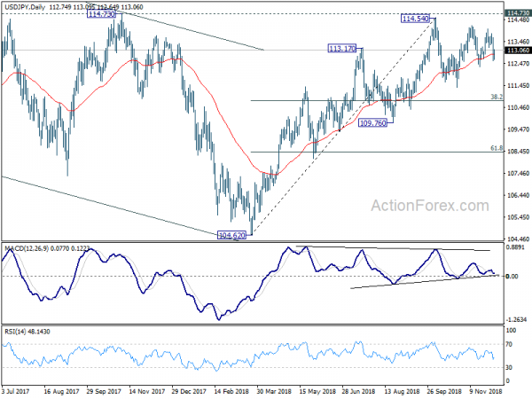Select the 114.730 price label on chart

[101, 14]
